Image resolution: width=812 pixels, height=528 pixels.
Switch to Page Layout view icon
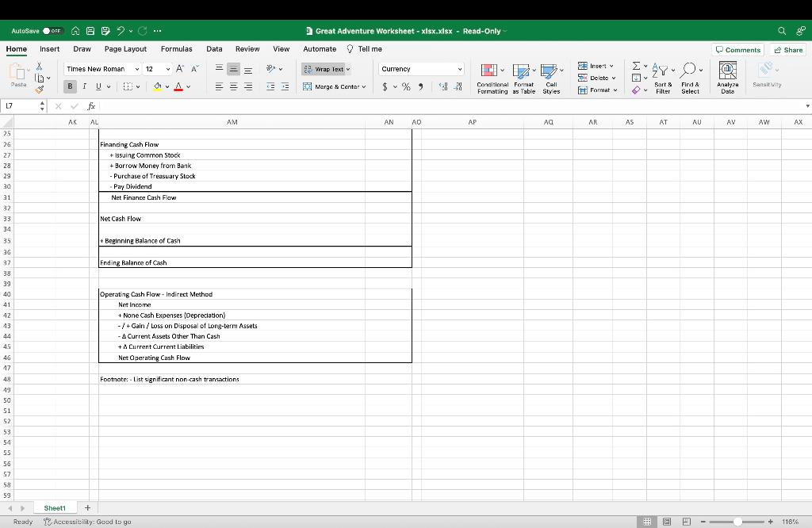pos(667,522)
